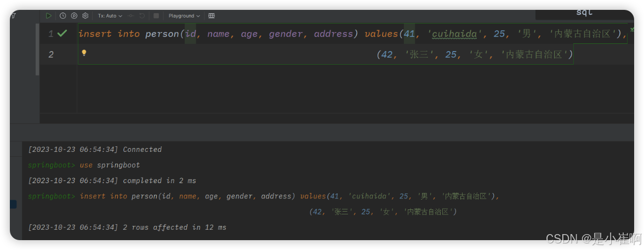Run the query with the green Execute icon
Screen dimensions: 644x250
point(49,15)
